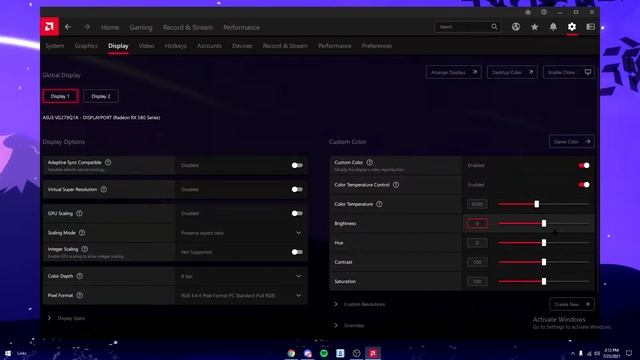Switch to the Devices tab
The image size is (640, 360).
pyautogui.click(x=242, y=46)
